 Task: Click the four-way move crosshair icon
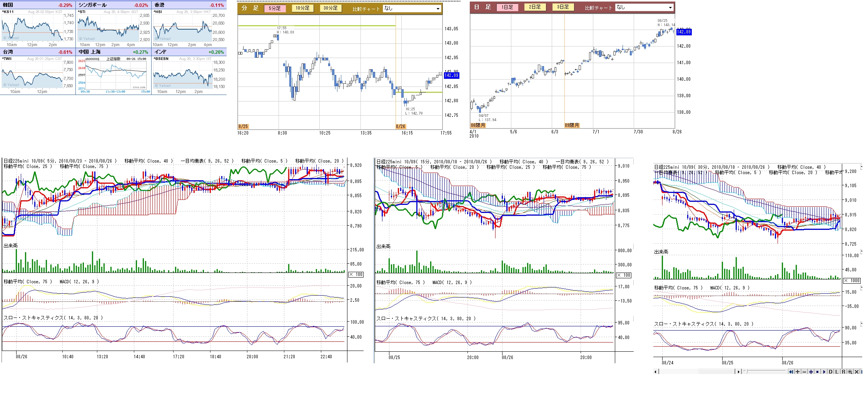pos(811,372)
